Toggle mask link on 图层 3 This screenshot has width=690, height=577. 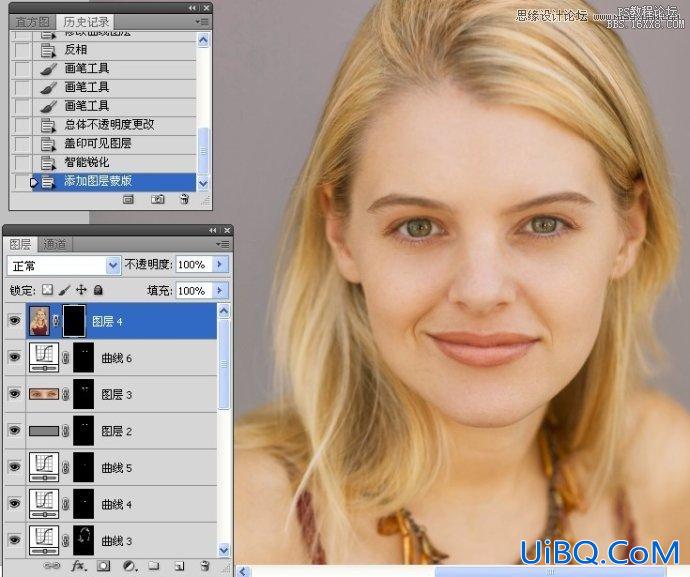point(66,394)
